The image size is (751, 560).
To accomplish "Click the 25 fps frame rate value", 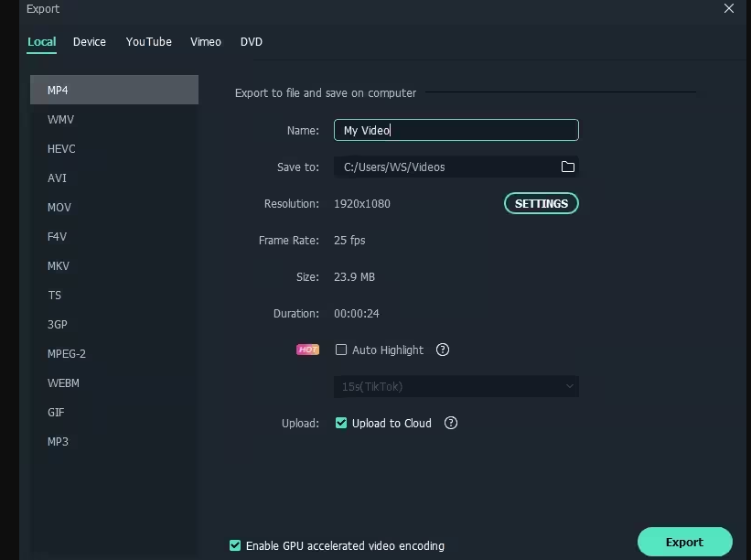I will point(349,240).
